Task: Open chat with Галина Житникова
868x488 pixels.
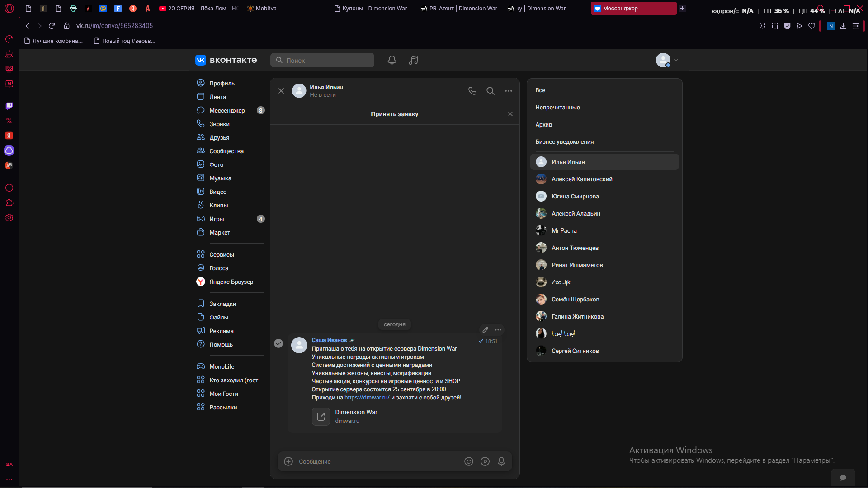Action: click(x=604, y=317)
